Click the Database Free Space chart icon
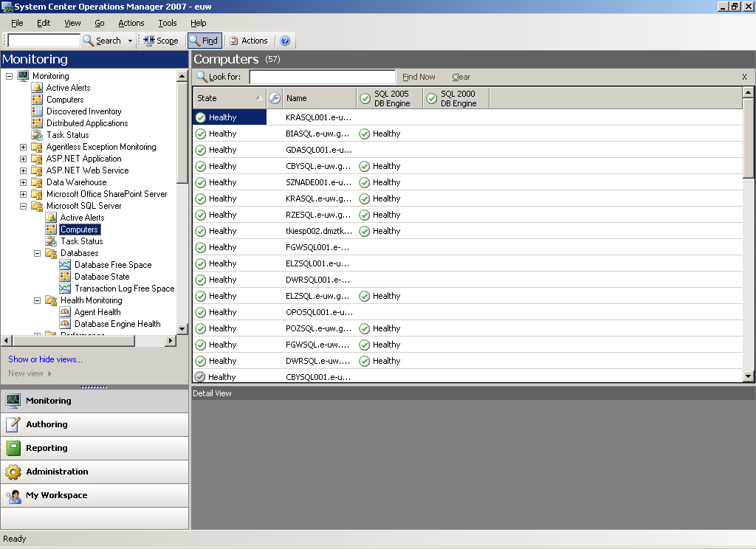This screenshot has width=756, height=549. 65,265
